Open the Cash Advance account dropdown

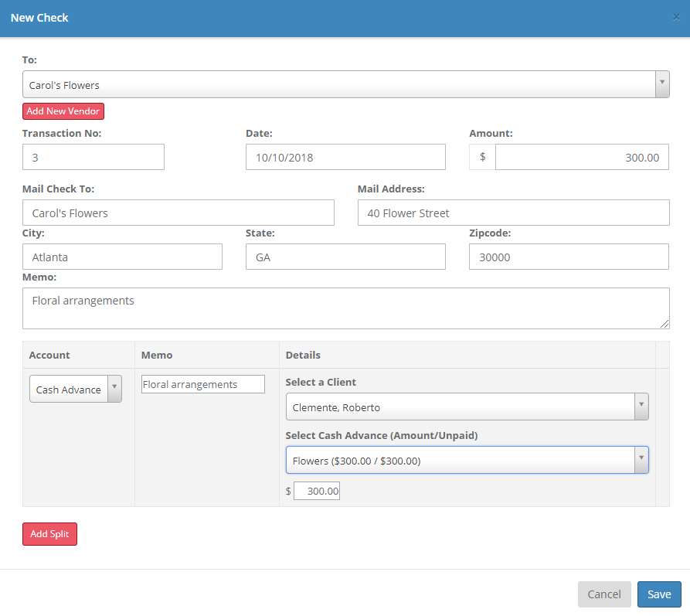pos(76,390)
